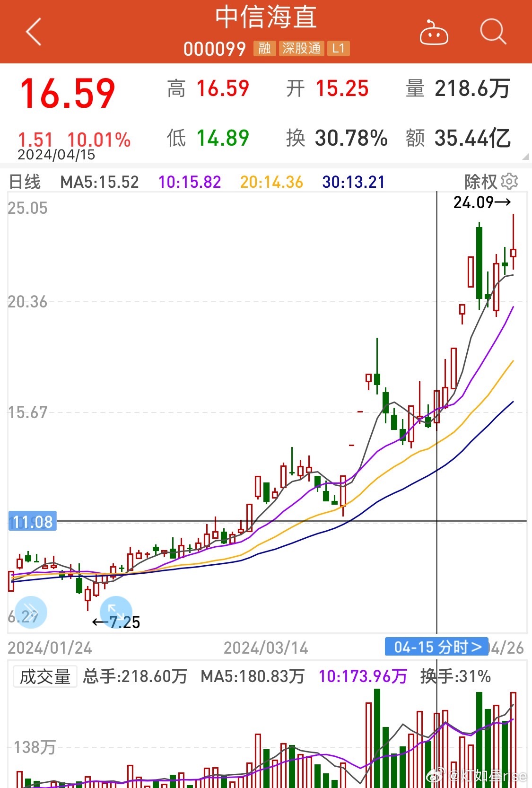Open the robot assistant icon

[x=434, y=32]
